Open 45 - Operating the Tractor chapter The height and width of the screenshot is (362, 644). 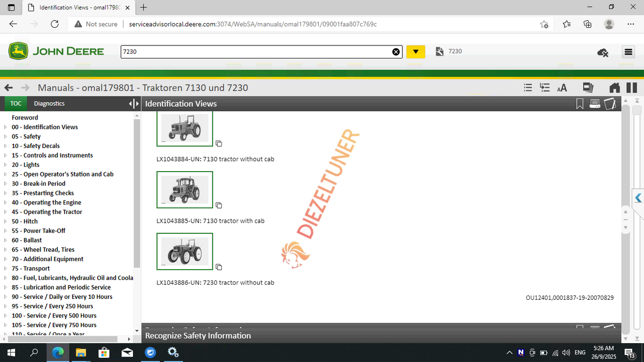click(47, 212)
